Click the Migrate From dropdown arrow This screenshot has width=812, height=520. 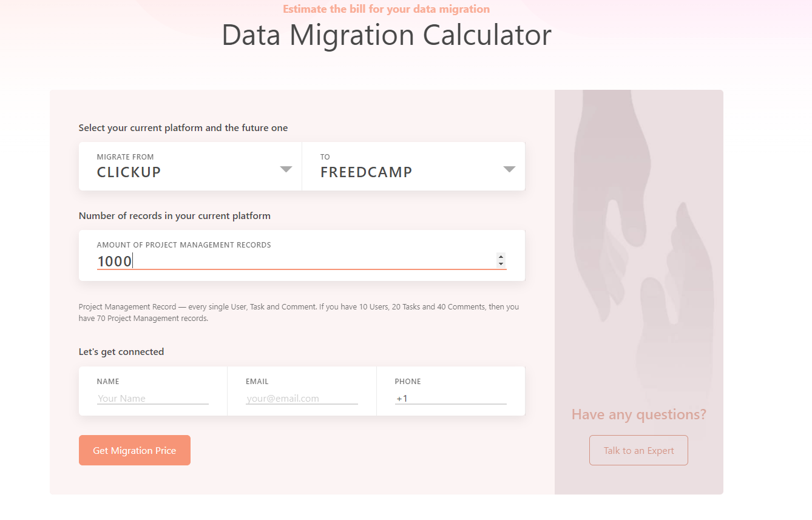pyautogui.click(x=286, y=169)
